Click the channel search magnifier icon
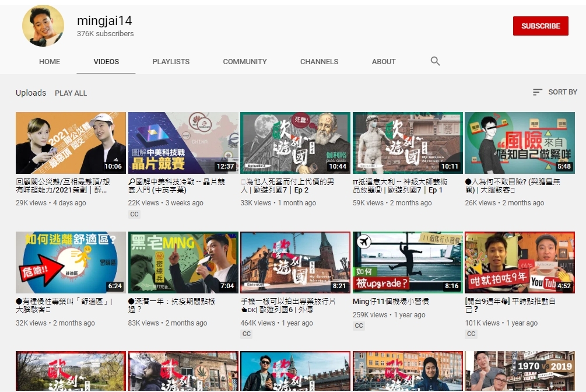Screen dimensions: 586x392 click(435, 61)
